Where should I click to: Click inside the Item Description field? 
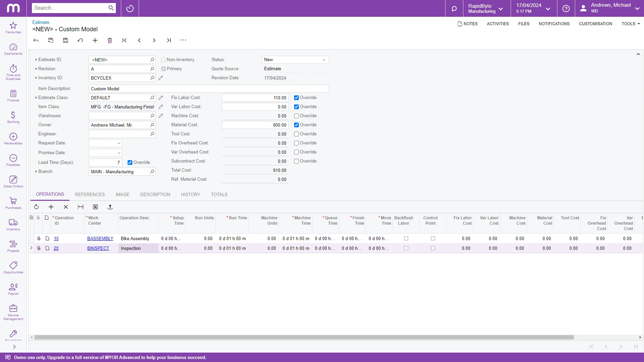208,89
